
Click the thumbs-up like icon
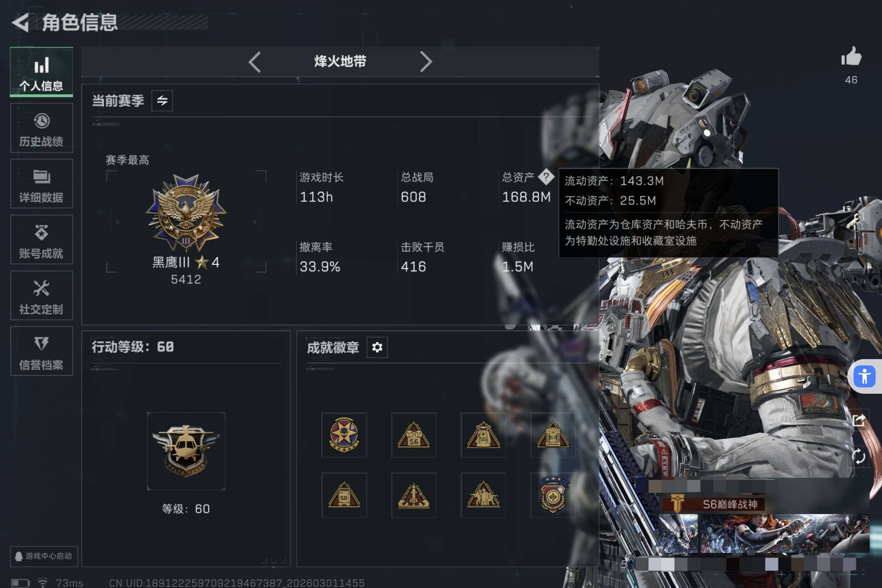(851, 57)
